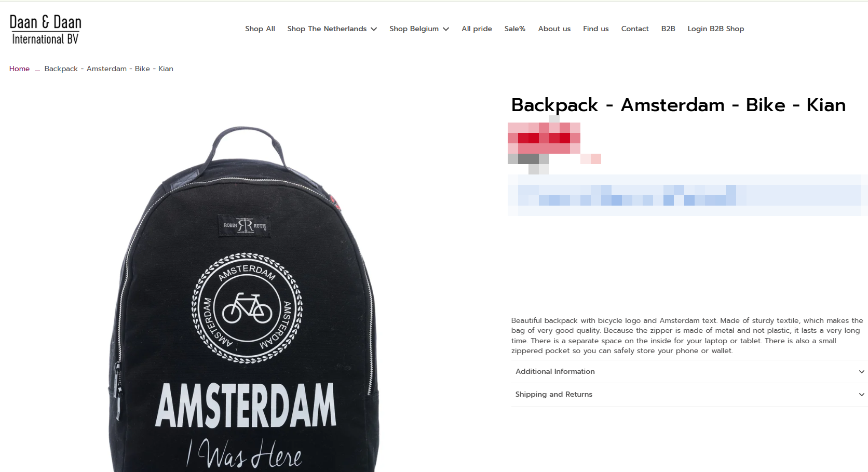This screenshot has width=868, height=472.
Task: Open the Shop Belgium dropdown chevron
Action: tap(446, 29)
